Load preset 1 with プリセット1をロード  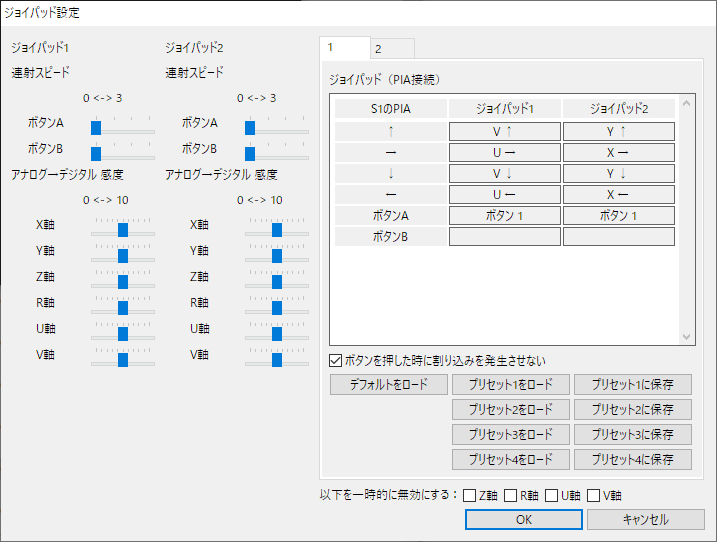pyautogui.click(x=511, y=385)
